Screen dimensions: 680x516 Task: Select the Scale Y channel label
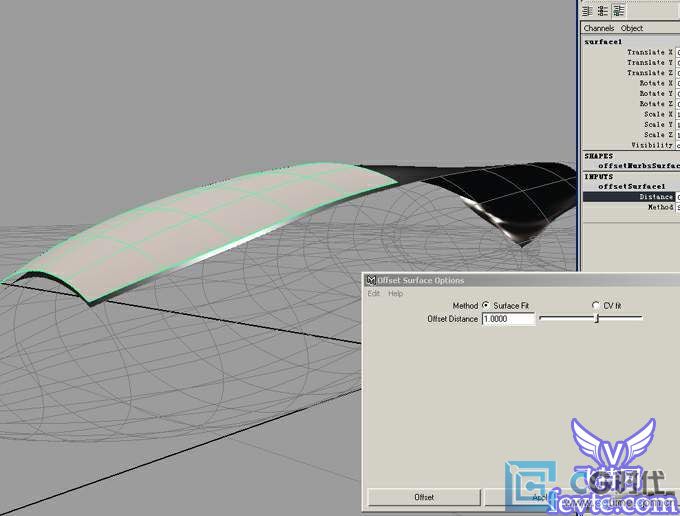coord(658,124)
